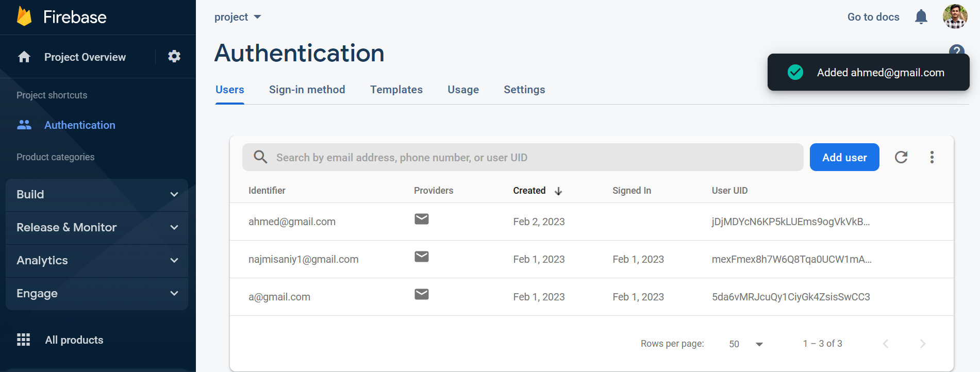The image size is (980, 372).
Task: Click the green success checkmark in notification
Action: click(x=795, y=72)
